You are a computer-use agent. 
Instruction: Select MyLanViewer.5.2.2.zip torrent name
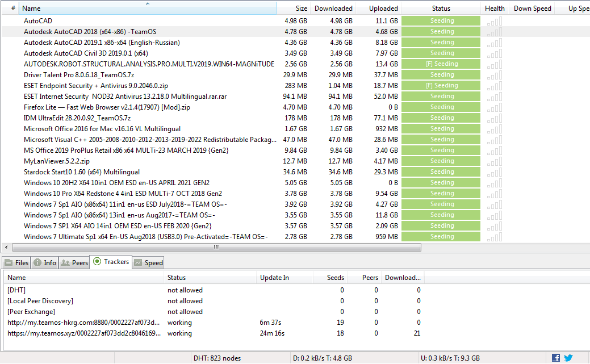pos(57,161)
